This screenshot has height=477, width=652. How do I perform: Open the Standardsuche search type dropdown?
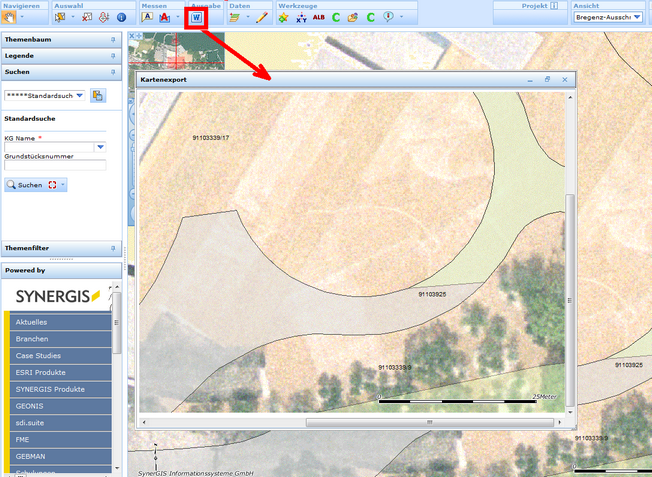coord(78,95)
